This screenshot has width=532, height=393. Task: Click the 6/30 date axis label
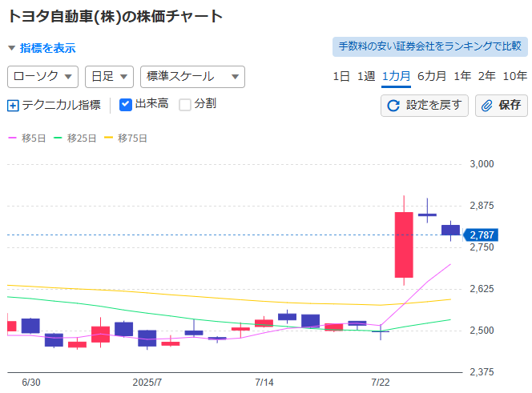point(31,383)
